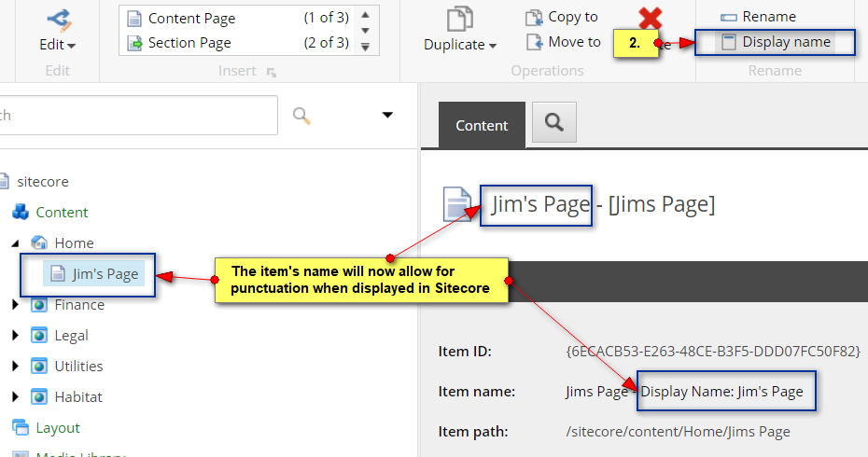The height and width of the screenshot is (457, 868).
Task: Click the Layout icon in tree
Action: (x=21, y=427)
